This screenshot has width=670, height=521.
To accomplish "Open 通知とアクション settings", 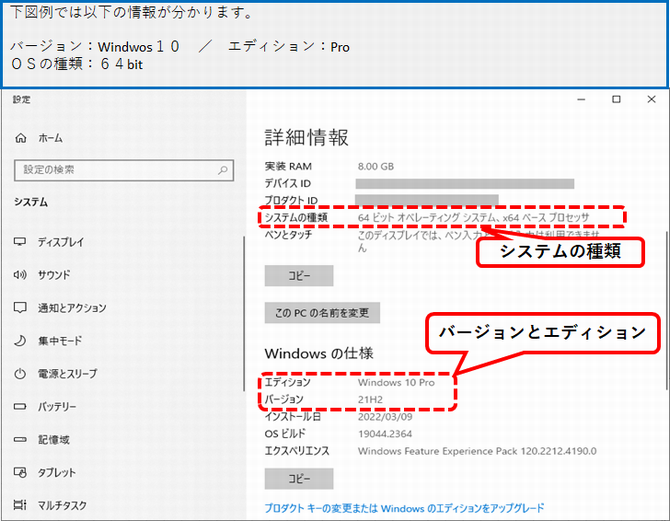I will click(x=72, y=308).
